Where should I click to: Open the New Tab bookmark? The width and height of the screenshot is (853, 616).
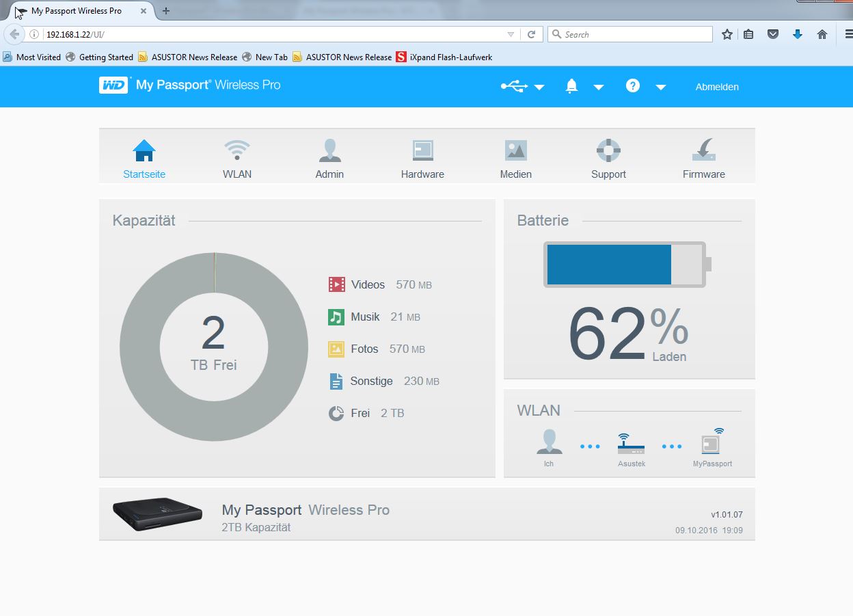pos(265,57)
